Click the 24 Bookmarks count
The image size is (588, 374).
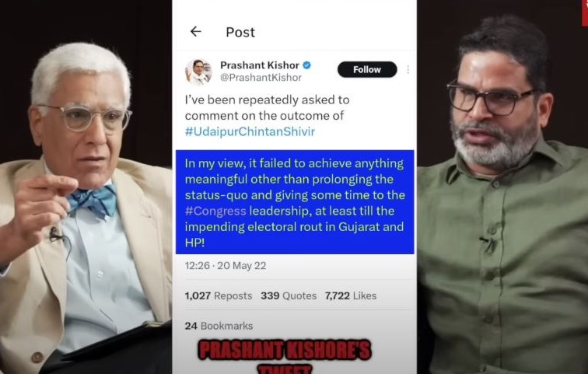[219, 326]
